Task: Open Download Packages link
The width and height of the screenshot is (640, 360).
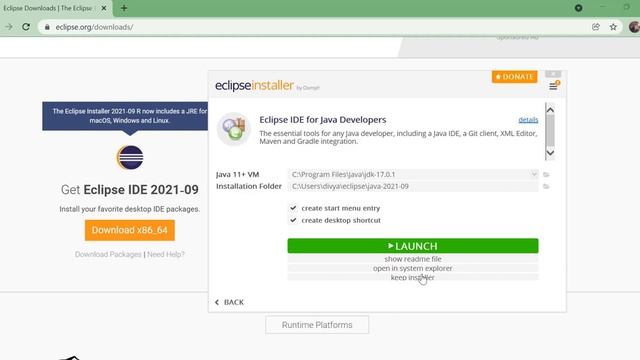Action: 108,254
